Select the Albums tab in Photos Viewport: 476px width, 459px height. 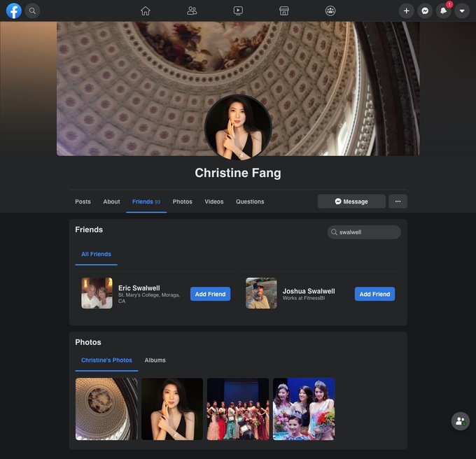click(155, 360)
